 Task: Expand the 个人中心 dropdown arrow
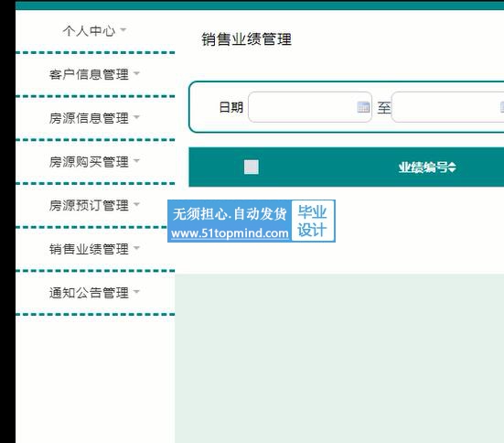pos(123,30)
